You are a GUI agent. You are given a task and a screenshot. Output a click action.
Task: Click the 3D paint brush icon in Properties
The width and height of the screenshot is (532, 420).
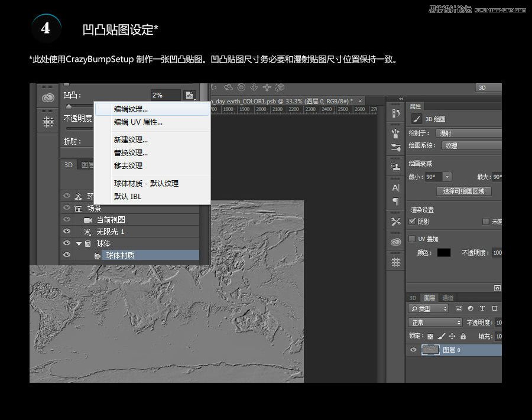click(416, 119)
